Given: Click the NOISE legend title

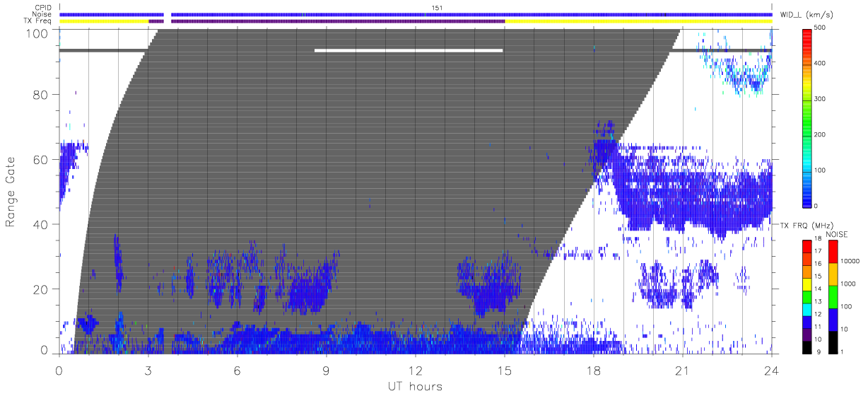Looking at the screenshot, I should 838,234.
